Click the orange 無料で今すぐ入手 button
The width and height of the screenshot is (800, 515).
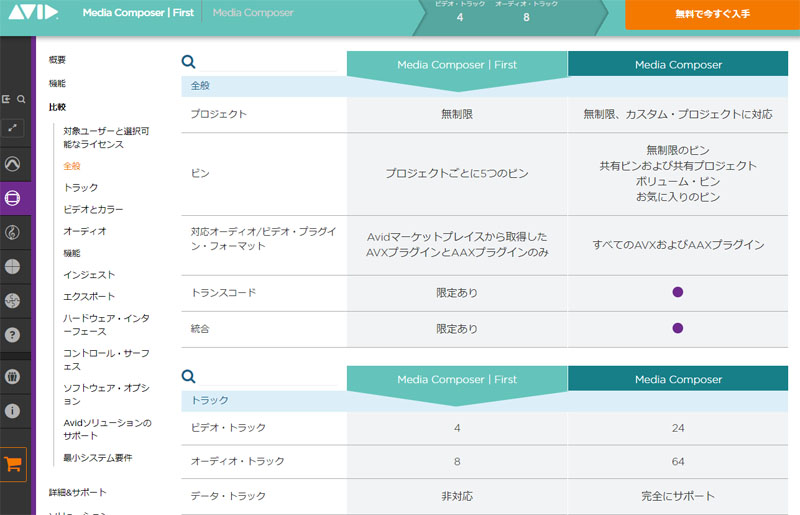pyautogui.click(x=712, y=14)
